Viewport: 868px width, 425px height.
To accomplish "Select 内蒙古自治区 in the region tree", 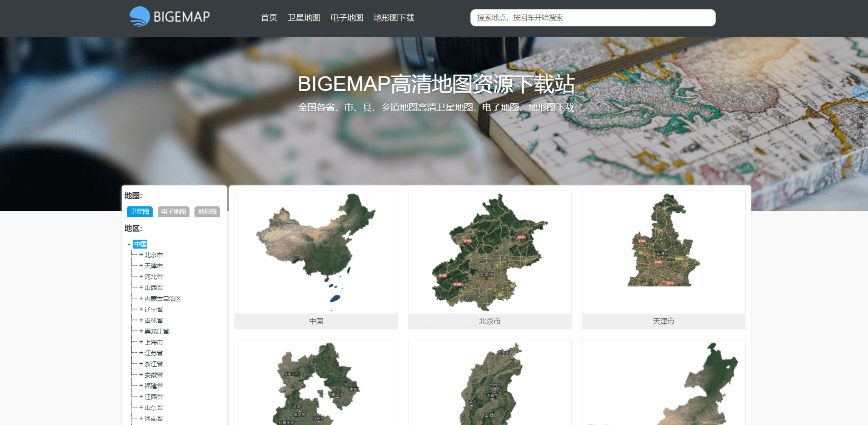I will (x=163, y=299).
